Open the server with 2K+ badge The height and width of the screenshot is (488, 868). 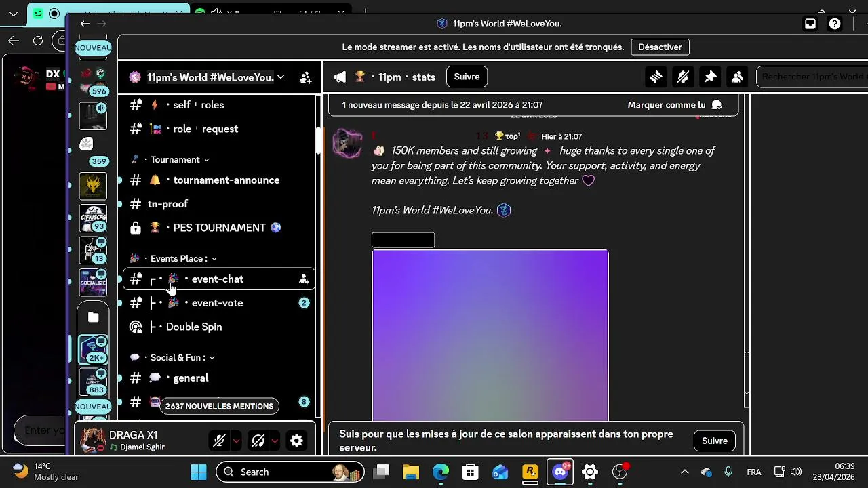[94, 349]
